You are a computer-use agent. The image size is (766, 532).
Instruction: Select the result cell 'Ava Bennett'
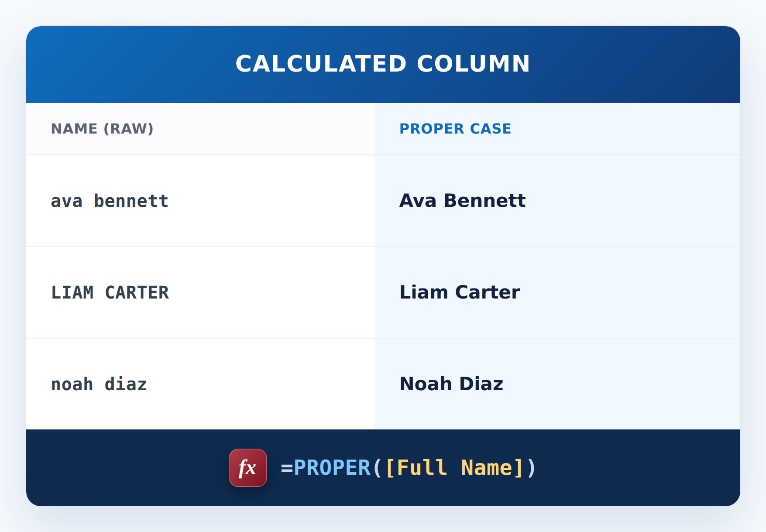coord(557,201)
